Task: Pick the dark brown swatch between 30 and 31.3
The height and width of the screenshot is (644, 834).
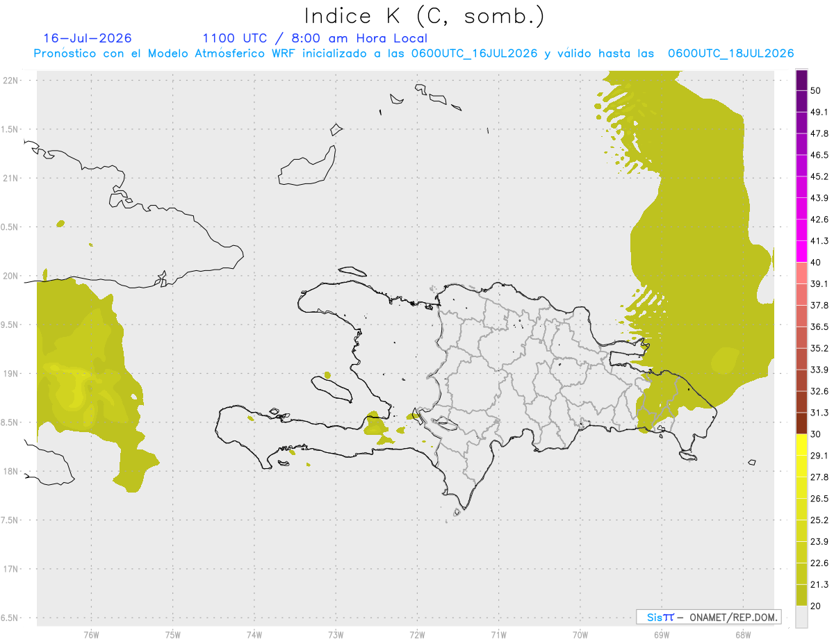Action: coord(801,423)
